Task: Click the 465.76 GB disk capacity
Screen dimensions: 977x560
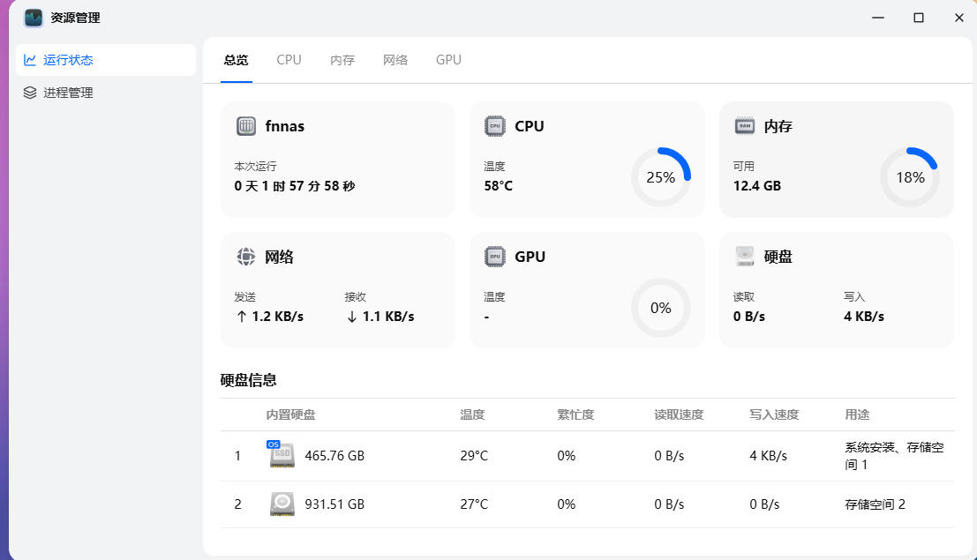Action: tap(334, 455)
